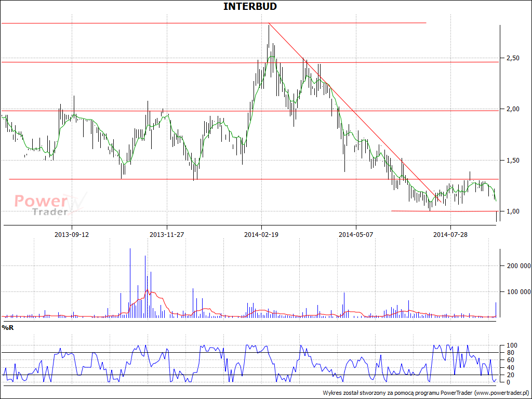Image resolution: width=532 pixels, height=399 pixels.
Task: Click the %R indicator label
Action: pos(8,328)
